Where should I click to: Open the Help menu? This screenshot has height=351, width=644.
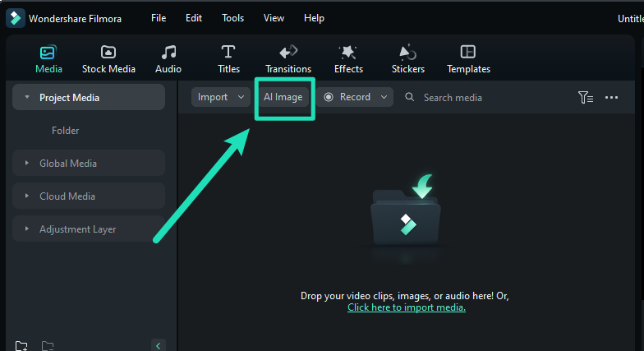point(314,18)
